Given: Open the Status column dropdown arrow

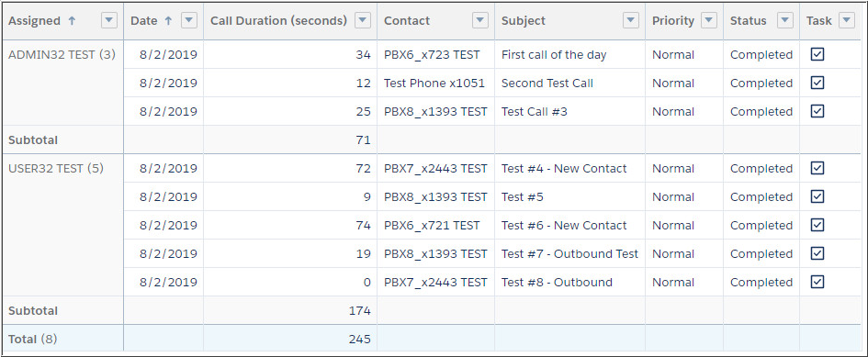Looking at the screenshot, I should pyautogui.click(x=785, y=20).
